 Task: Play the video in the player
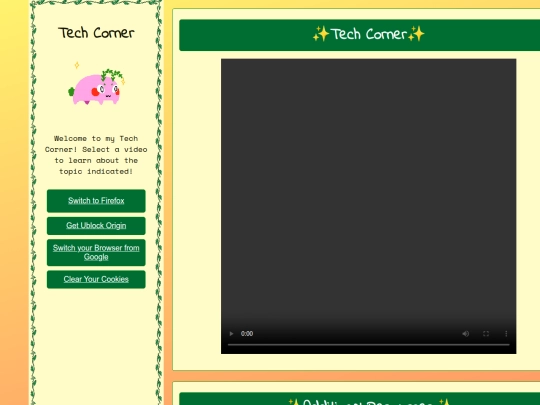click(231, 333)
